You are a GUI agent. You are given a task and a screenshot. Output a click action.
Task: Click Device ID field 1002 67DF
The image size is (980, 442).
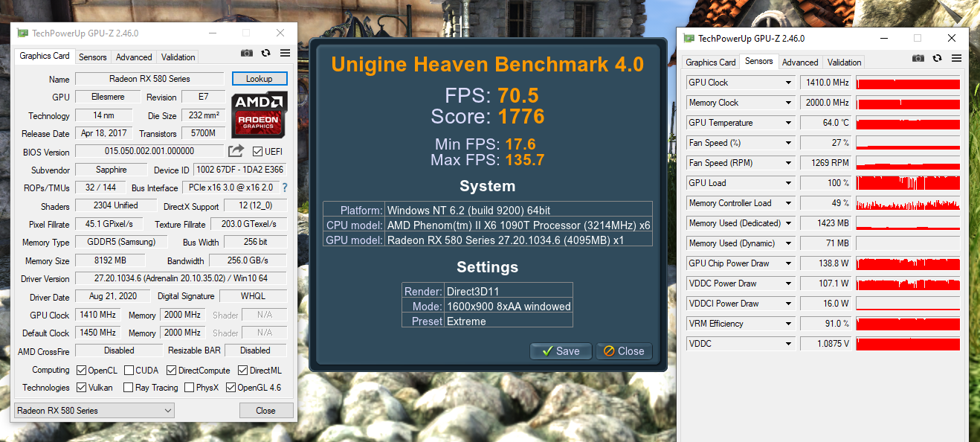pos(239,170)
